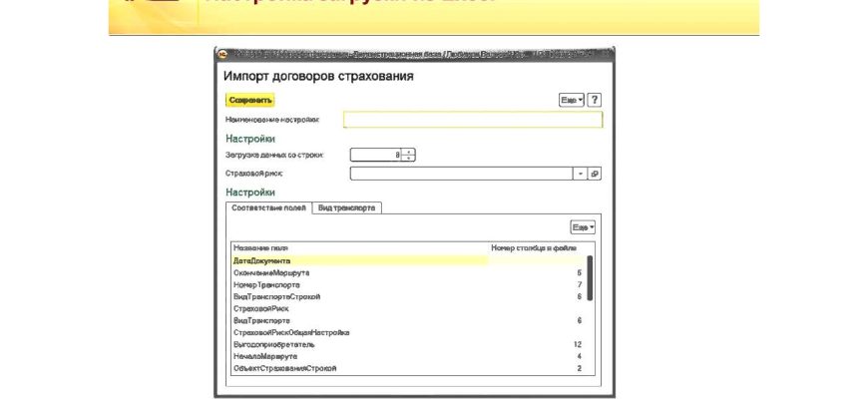Open the top Еще dropdown menu
The image size is (868, 399).
pyautogui.click(x=571, y=100)
